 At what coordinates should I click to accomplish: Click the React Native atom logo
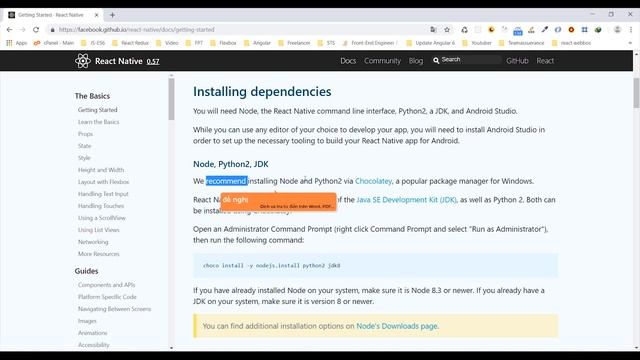[82, 61]
